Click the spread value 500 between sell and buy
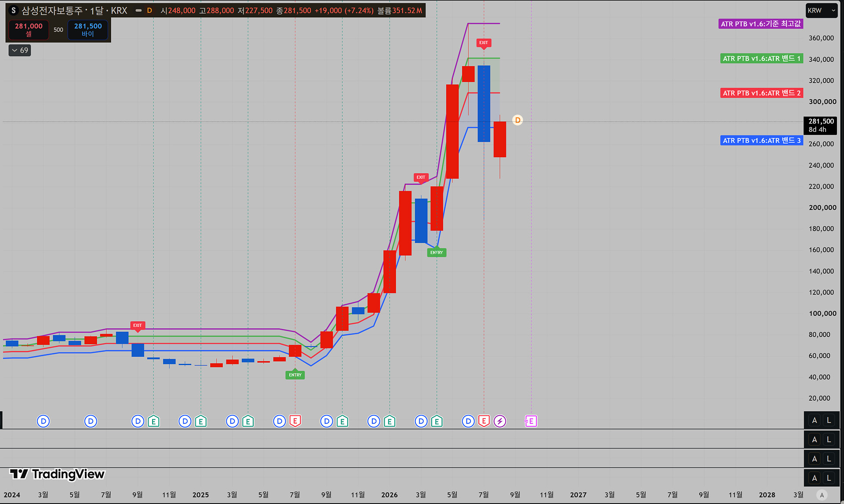Image resolution: width=844 pixels, height=504 pixels. (58, 30)
